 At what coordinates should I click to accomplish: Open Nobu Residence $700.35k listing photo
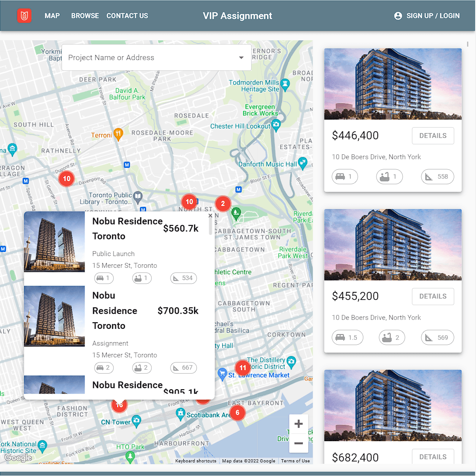point(54,316)
